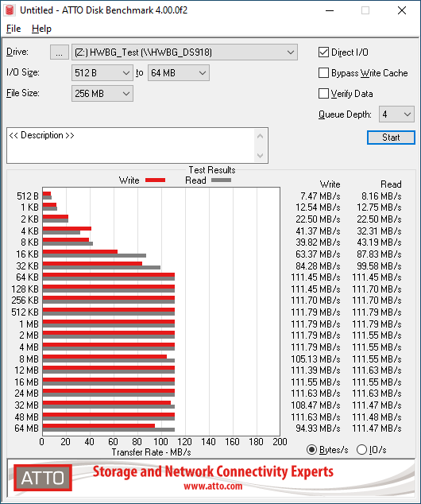Click the description box scroll down arrow
The height and width of the screenshot is (504, 421).
pyautogui.click(x=260, y=156)
